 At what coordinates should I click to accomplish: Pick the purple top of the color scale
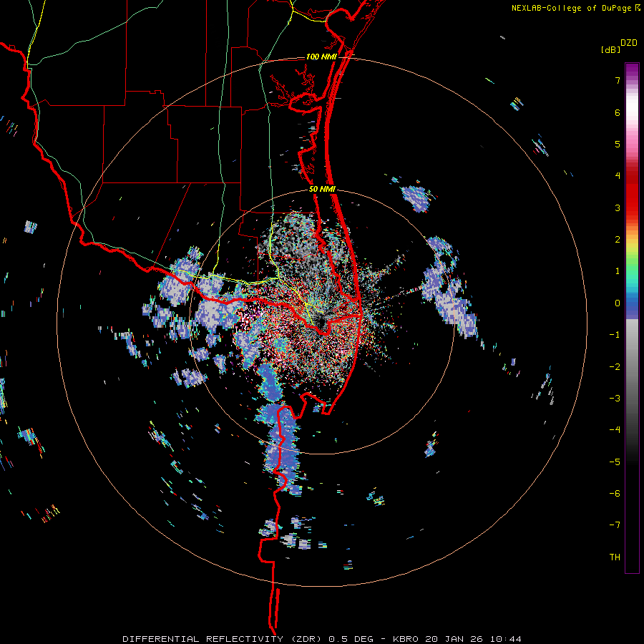point(632,70)
